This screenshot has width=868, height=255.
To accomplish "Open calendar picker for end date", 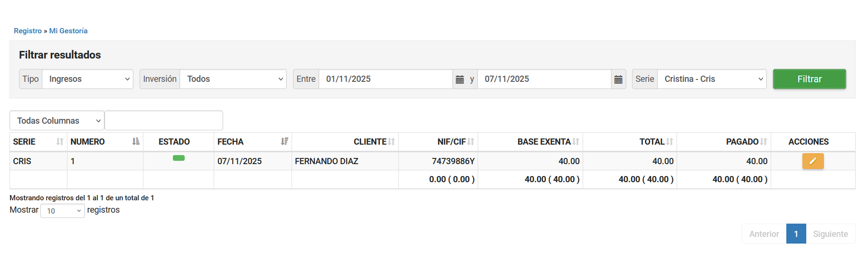I will point(618,79).
